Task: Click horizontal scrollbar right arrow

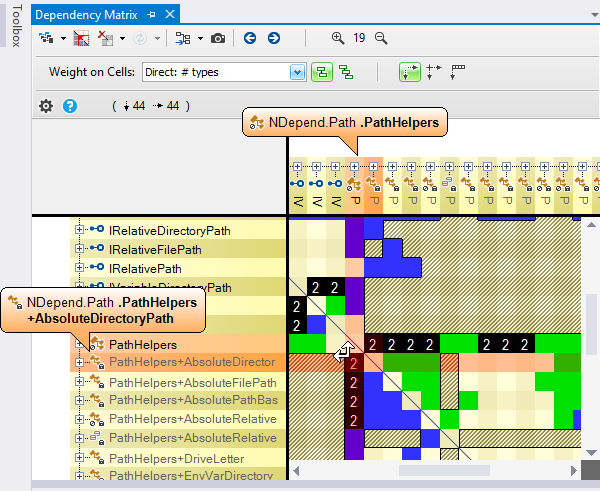Action: pos(573,470)
